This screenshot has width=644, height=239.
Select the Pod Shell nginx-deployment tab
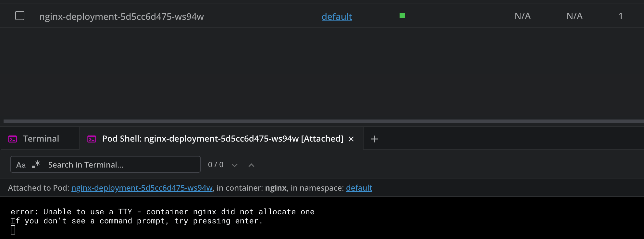(222, 139)
